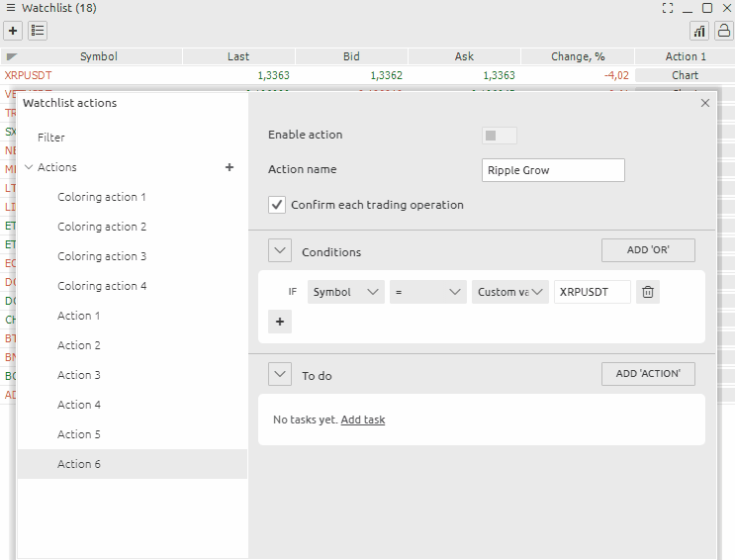Click the Action name field
This screenshot has height=560, width=735.
tap(553, 170)
